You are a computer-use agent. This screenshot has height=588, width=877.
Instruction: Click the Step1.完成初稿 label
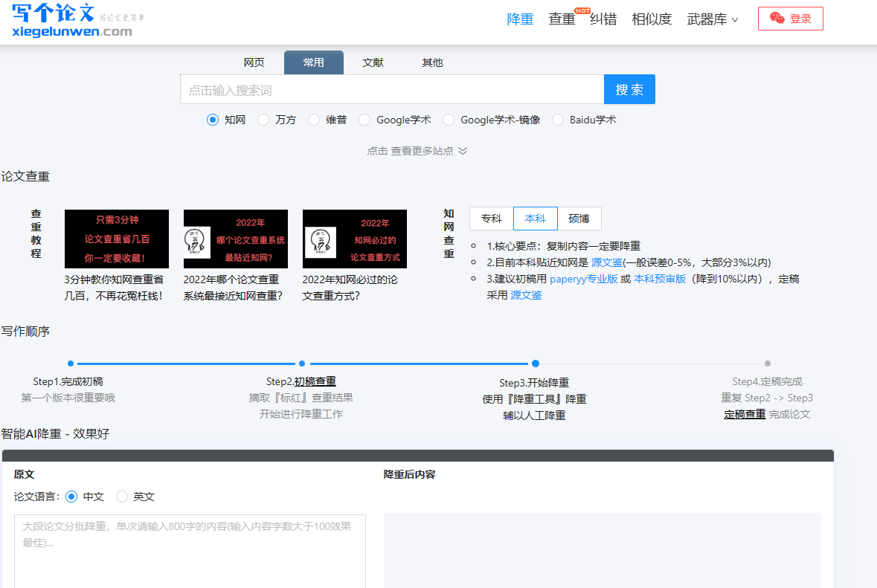68,381
